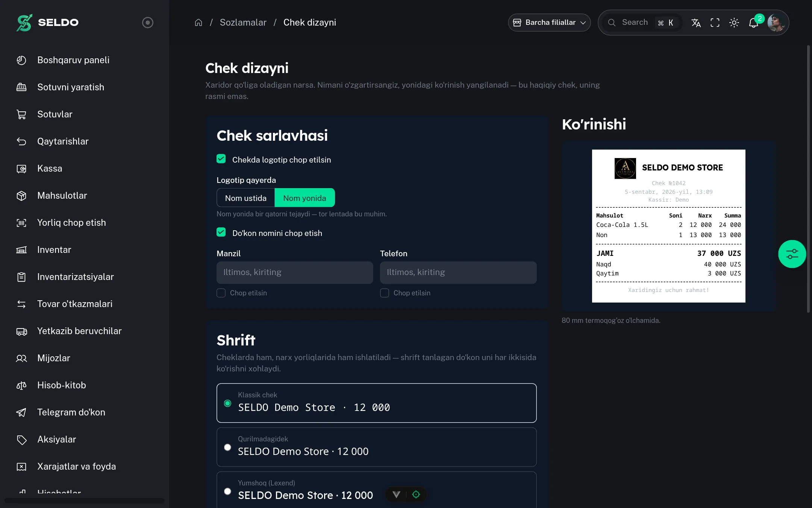Select Nom yonida logo position

[304, 198]
